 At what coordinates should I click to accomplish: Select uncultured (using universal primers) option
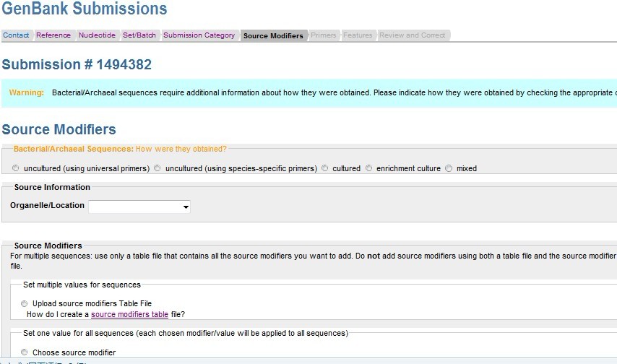17,168
